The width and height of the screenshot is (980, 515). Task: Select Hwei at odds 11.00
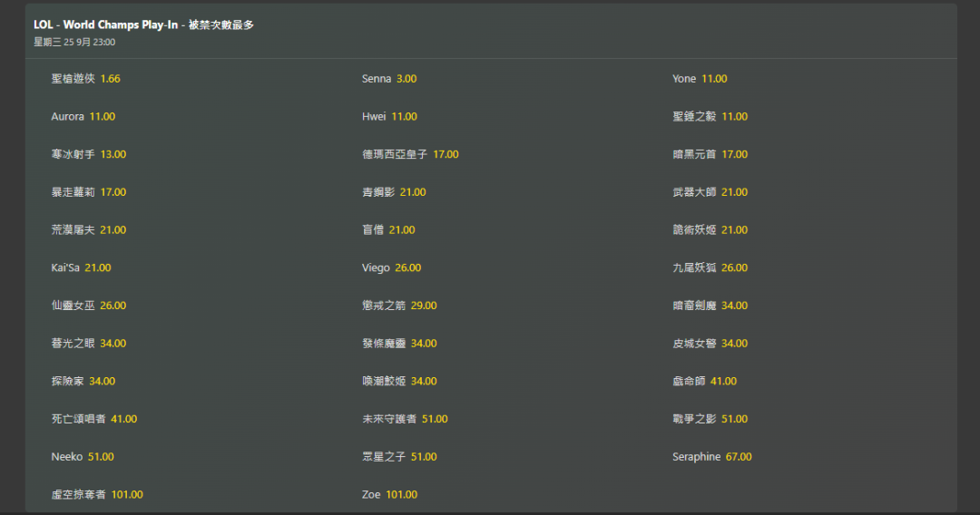(x=389, y=117)
